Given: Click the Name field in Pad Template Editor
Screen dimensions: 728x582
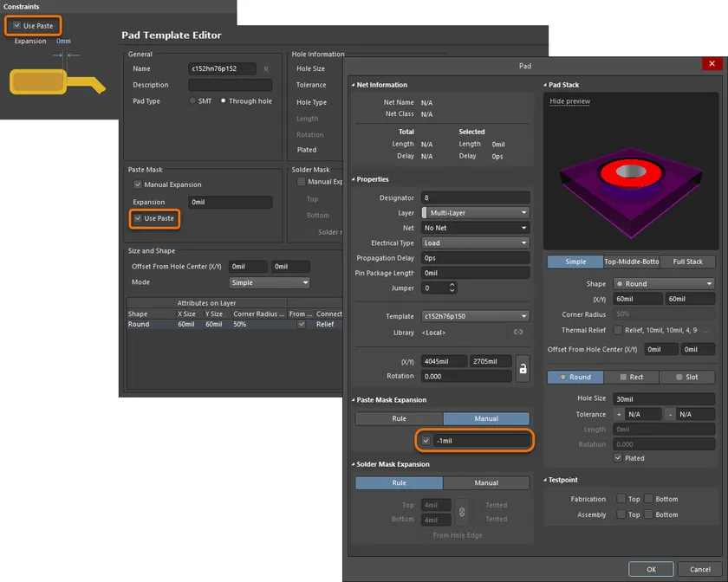Looking at the screenshot, I should [x=222, y=68].
